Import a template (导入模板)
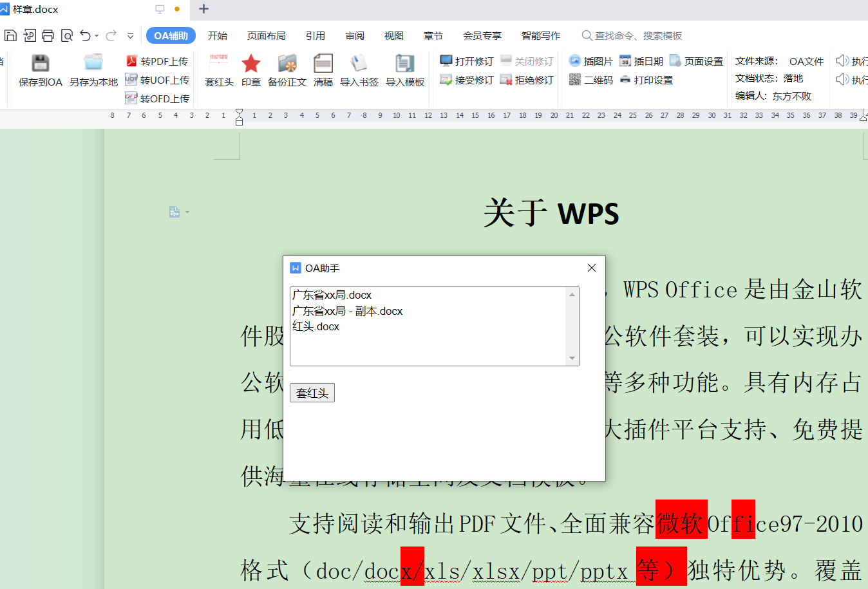This screenshot has height=589, width=868. pyautogui.click(x=405, y=71)
